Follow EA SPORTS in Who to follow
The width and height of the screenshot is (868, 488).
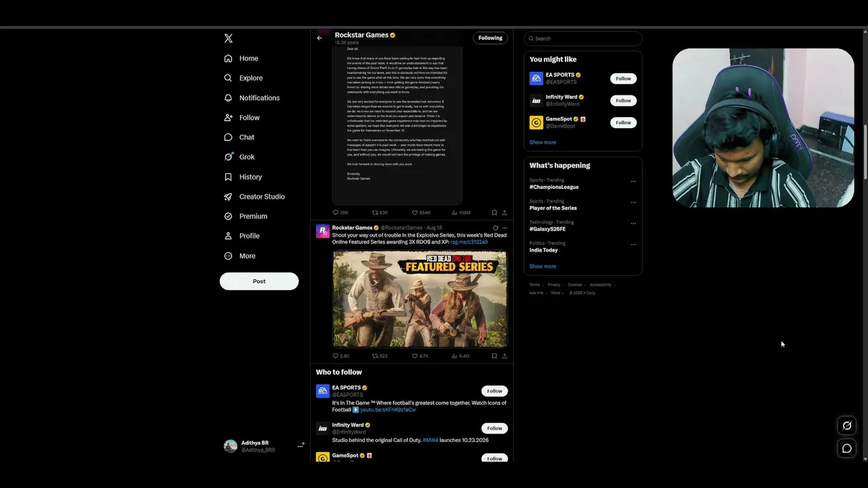coord(494,391)
